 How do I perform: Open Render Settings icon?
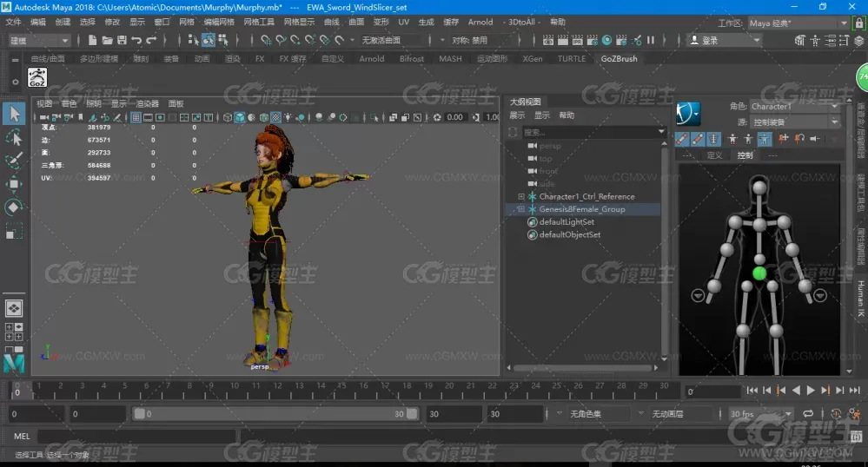click(593, 40)
